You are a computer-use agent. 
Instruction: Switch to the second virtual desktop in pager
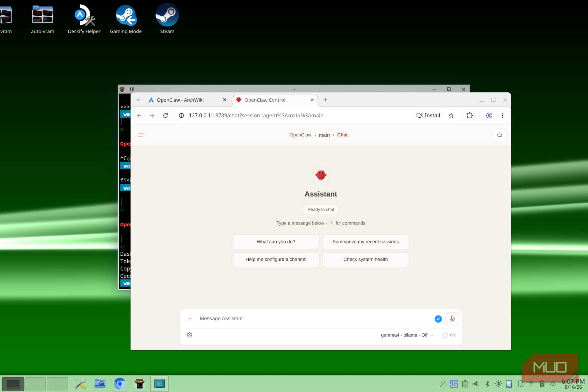pyautogui.click(x=35, y=384)
